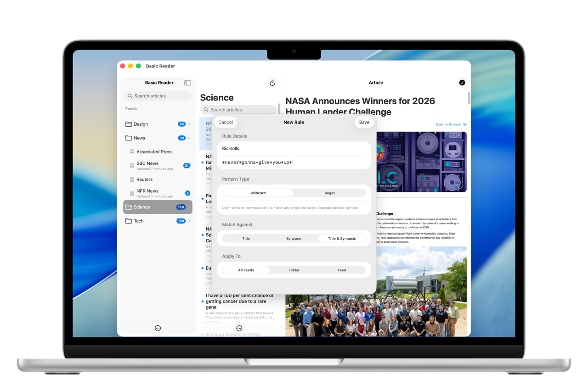Image resolution: width=588 pixels, height=387 pixels.
Task: Mark article read with checkmark icon
Action: coord(462,83)
